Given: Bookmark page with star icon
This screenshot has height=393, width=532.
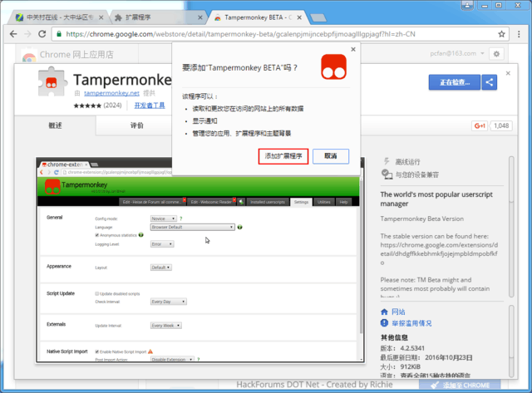Looking at the screenshot, I should click(x=501, y=34).
